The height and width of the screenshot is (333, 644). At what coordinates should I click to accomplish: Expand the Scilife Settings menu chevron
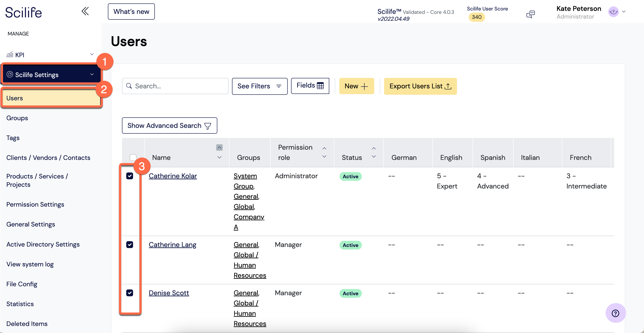pyautogui.click(x=92, y=74)
